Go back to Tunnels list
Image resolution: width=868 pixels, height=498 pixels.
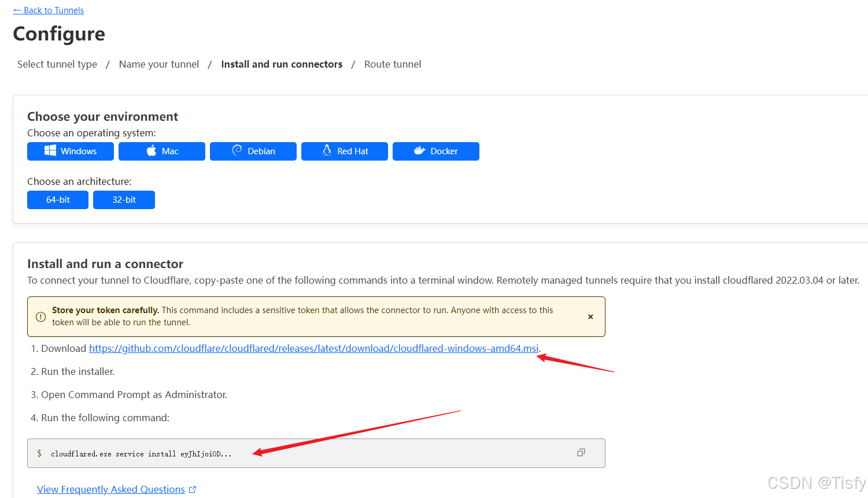pyautogui.click(x=49, y=10)
